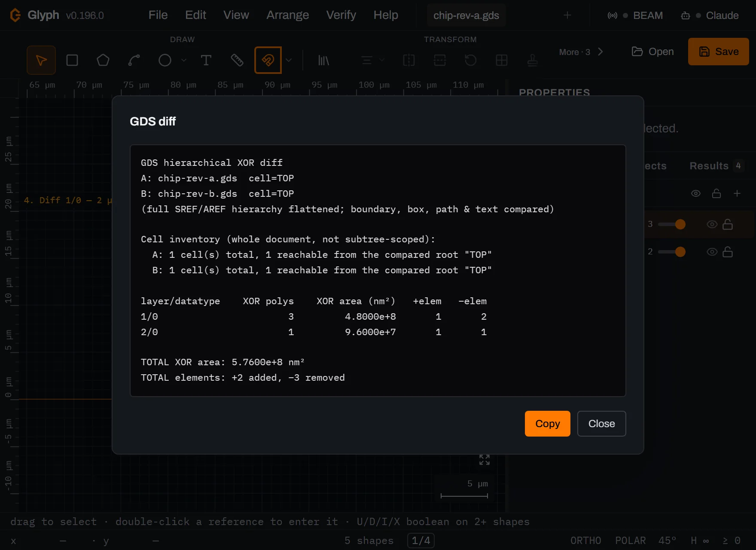Toggle lock for layer 3
This screenshot has width=756, height=550.
point(728,224)
